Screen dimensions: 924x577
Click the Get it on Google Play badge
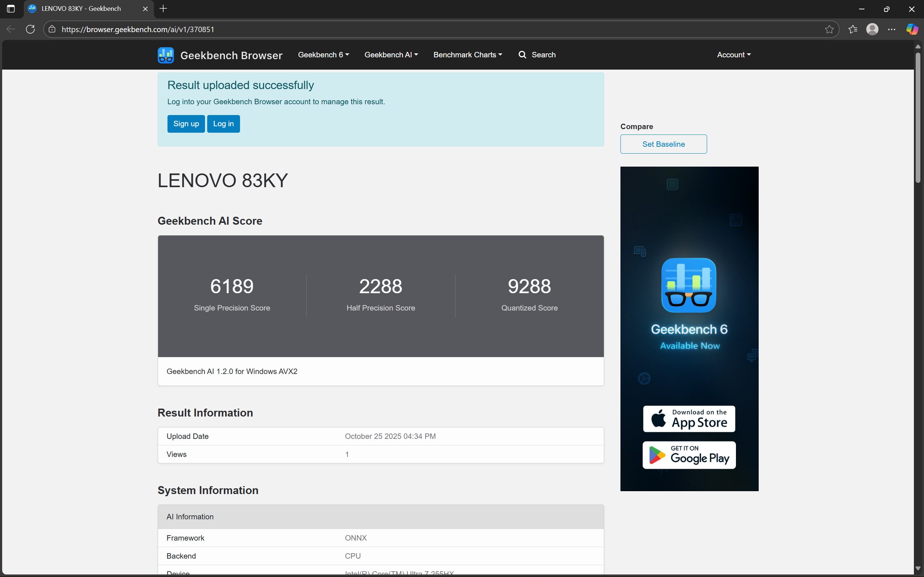[689, 455]
